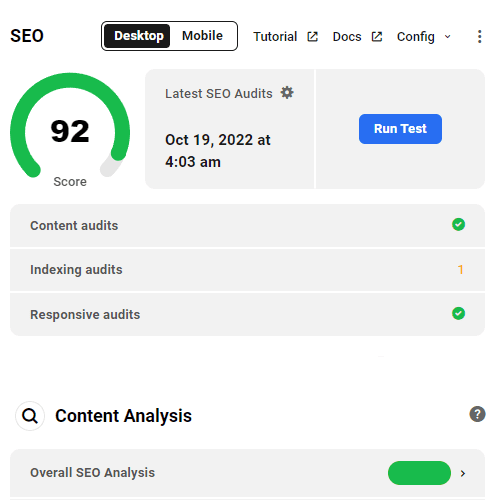Expand the Content audits row

(x=247, y=226)
